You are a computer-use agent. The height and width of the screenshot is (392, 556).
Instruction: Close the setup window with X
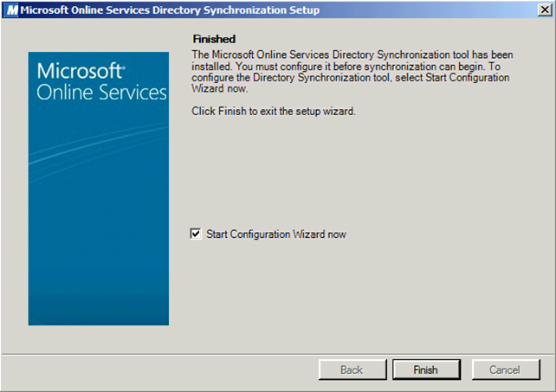point(544,10)
